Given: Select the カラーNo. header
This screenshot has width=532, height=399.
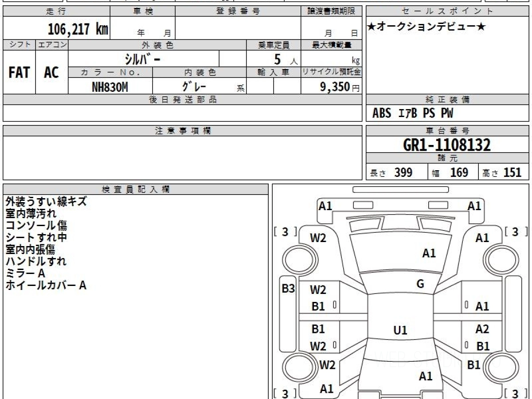Looking at the screenshot, I should pos(110,72).
